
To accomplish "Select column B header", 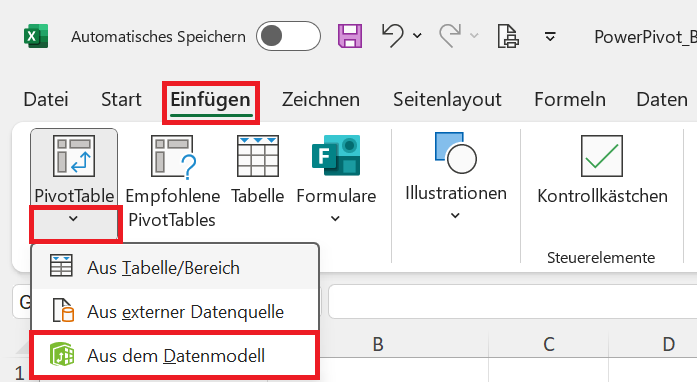I will 378,344.
